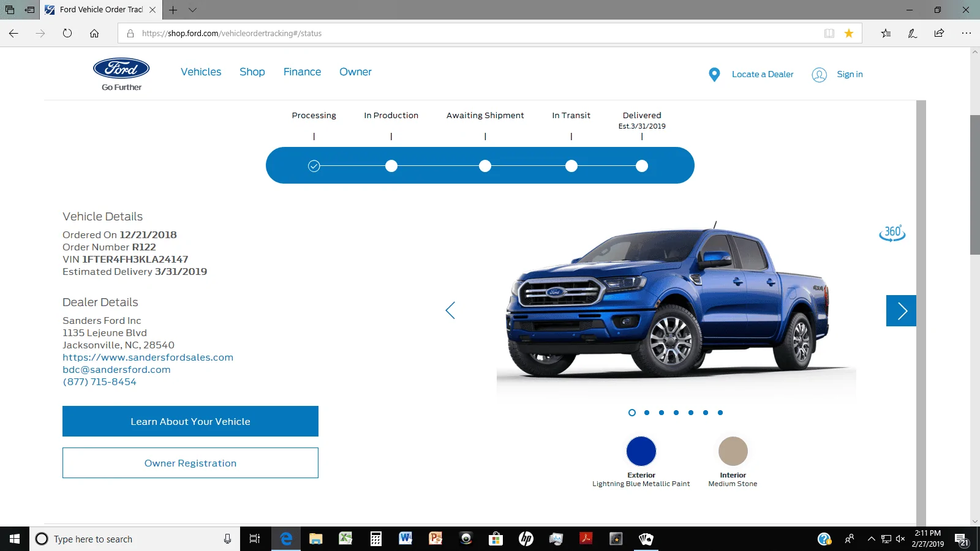The image size is (980, 551).
Task: Click the dealer phone number (877) 715-8454
Action: tap(99, 382)
